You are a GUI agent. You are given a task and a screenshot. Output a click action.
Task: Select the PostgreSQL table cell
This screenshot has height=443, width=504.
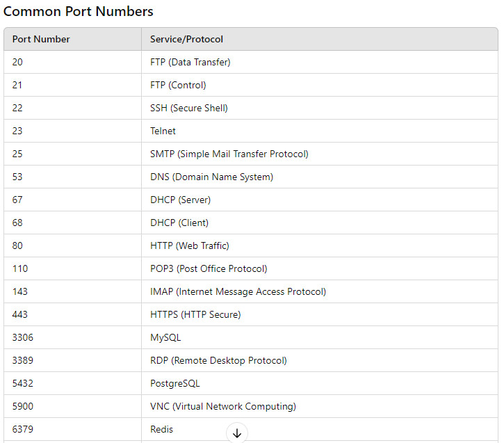click(x=320, y=383)
